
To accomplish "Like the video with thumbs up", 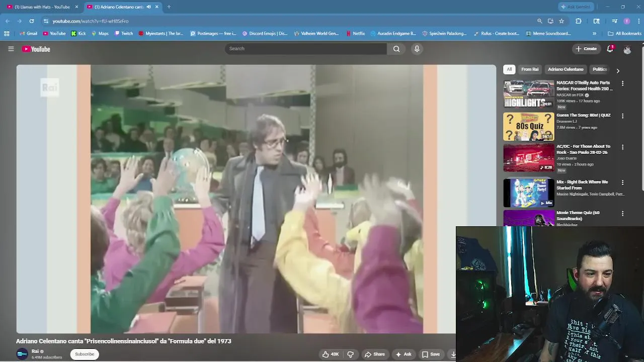I will pos(331,354).
